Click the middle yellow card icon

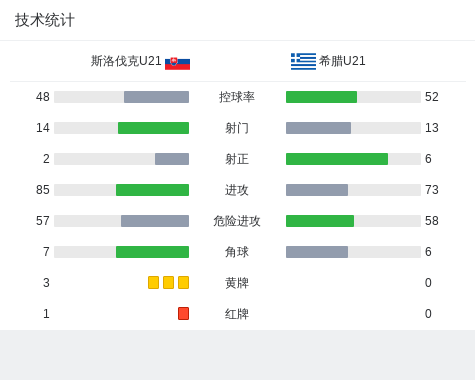(x=168, y=282)
